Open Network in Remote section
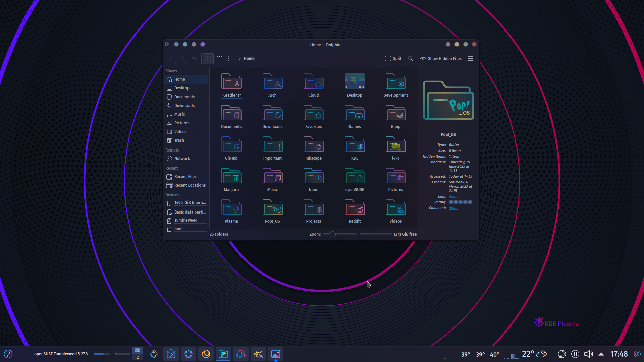This screenshot has height=362, width=644. click(x=186, y=159)
